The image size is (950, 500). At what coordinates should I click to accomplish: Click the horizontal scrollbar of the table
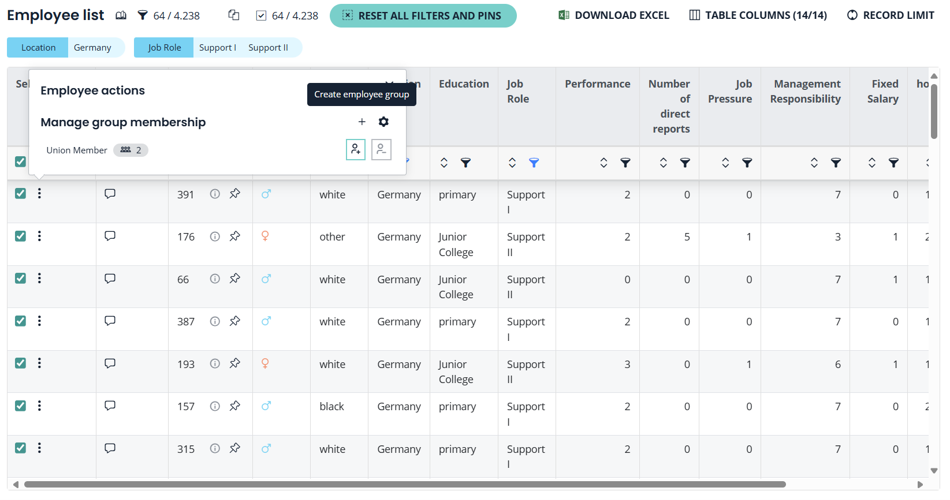(x=400, y=485)
